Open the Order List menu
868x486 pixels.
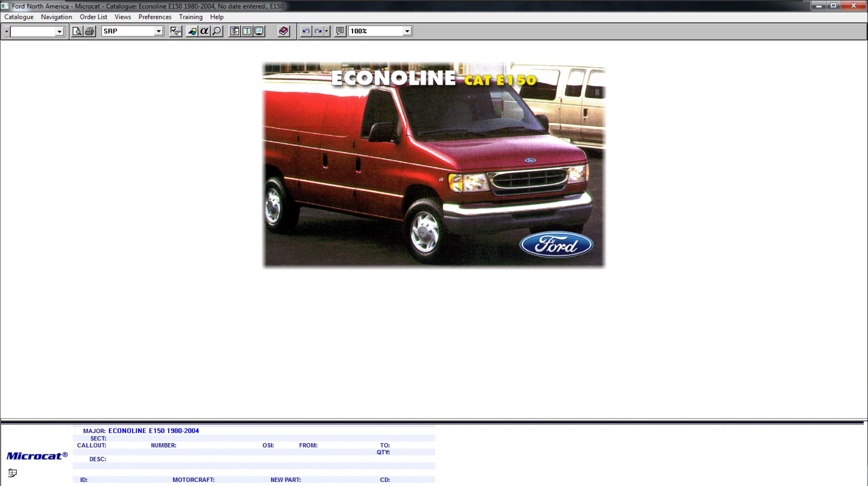pyautogui.click(x=93, y=17)
